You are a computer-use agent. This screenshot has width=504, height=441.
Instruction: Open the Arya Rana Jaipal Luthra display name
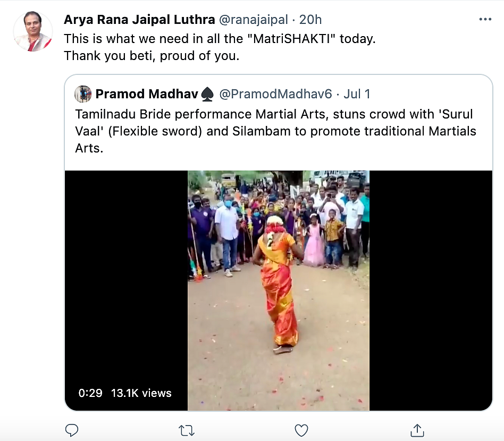[x=139, y=20]
